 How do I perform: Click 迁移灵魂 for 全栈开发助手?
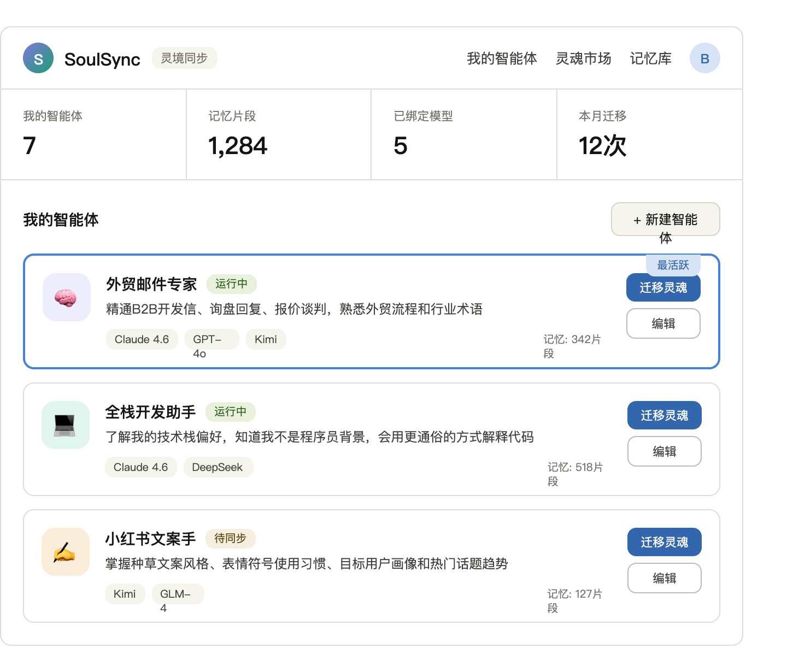pyautogui.click(x=664, y=416)
